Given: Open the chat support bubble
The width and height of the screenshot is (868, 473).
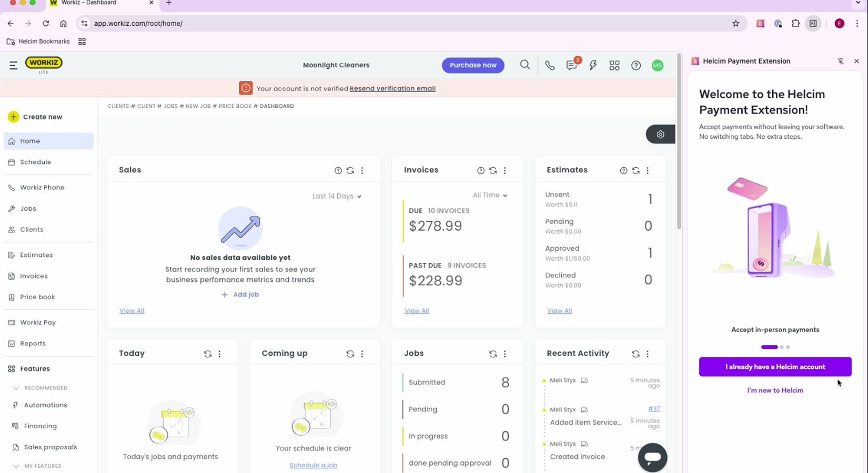Looking at the screenshot, I should tap(652, 457).
